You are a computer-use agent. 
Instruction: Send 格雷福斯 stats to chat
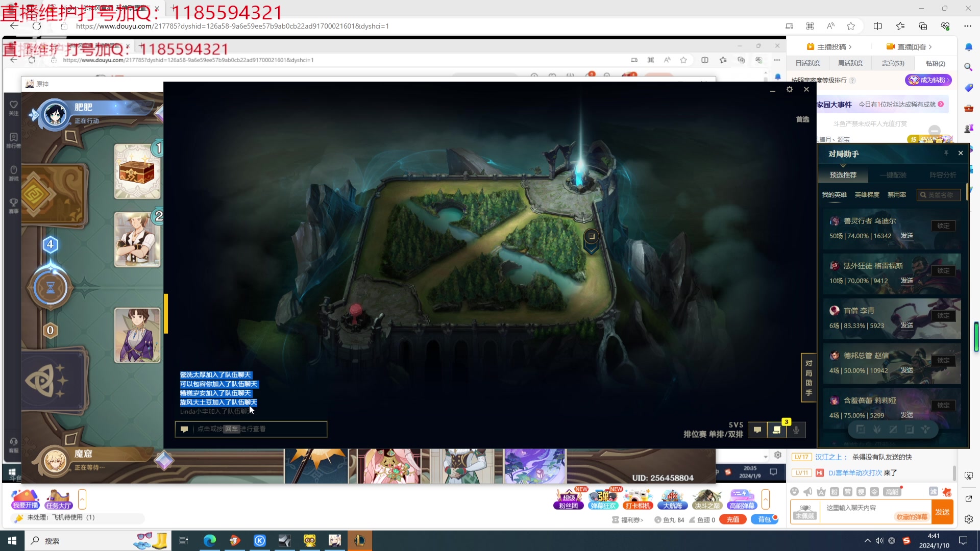pyautogui.click(x=907, y=281)
